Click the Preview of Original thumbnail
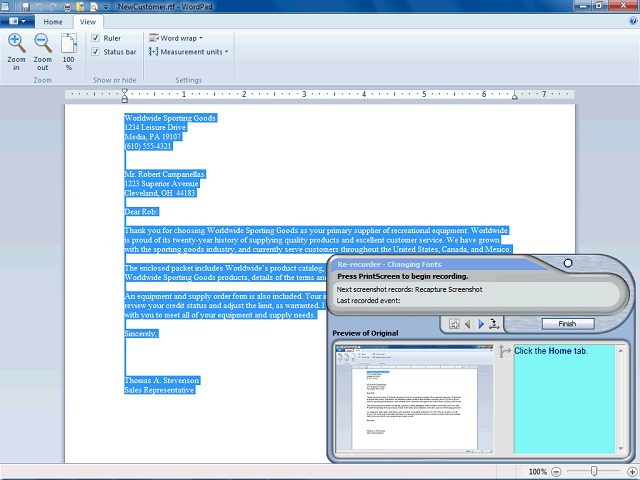 point(414,399)
